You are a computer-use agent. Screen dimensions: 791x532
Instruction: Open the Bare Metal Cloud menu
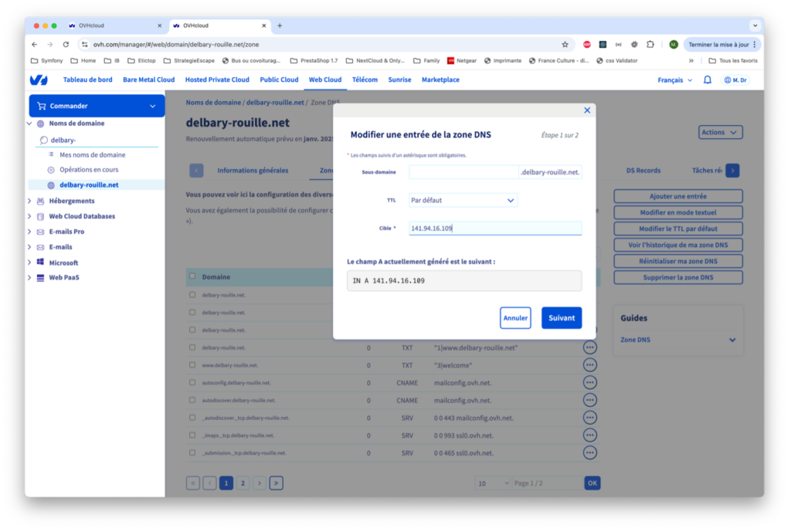pyautogui.click(x=149, y=80)
